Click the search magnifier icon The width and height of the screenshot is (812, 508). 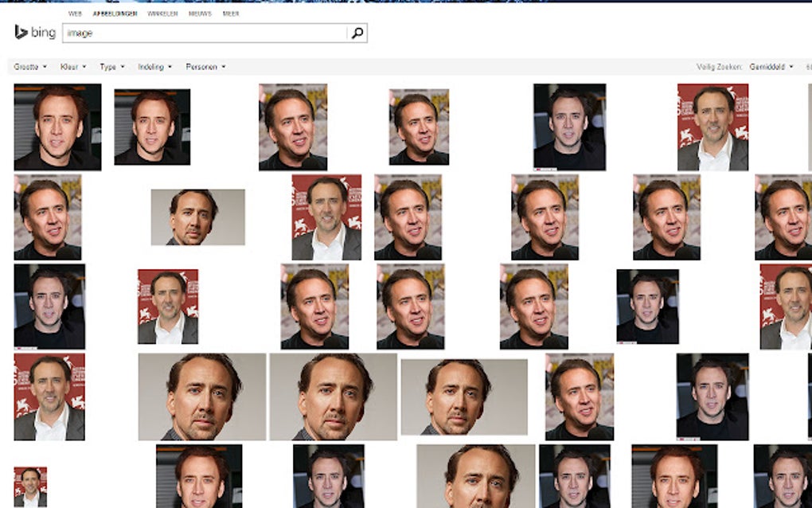pyautogui.click(x=357, y=33)
